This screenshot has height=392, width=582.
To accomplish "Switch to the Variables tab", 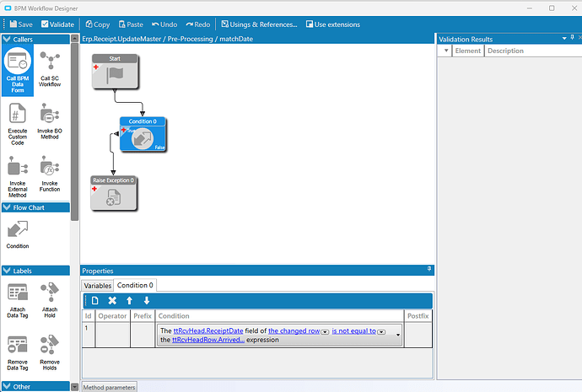I will click(x=98, y=286).
